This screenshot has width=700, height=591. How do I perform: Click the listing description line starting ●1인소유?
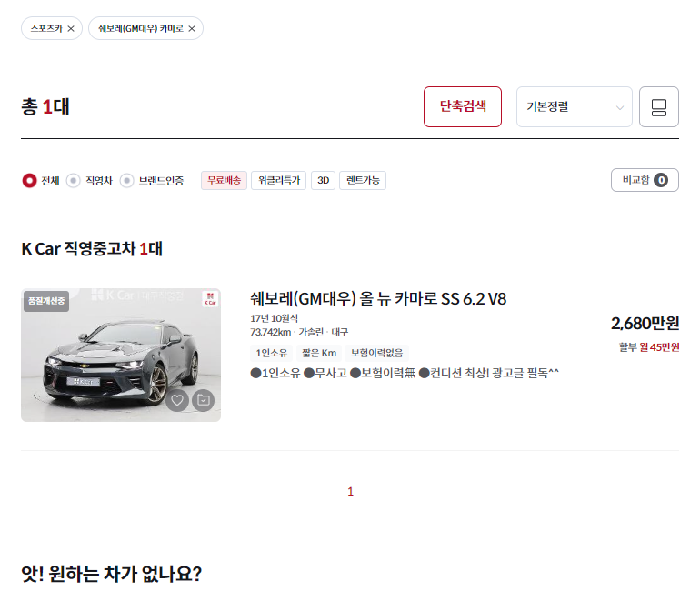[405, 373]
